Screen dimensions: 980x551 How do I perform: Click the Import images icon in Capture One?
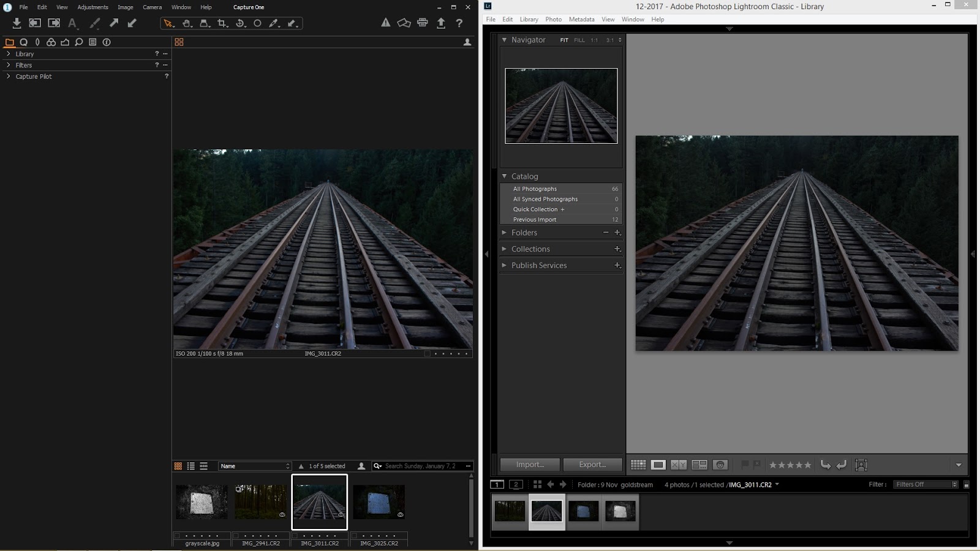point(17,23)
